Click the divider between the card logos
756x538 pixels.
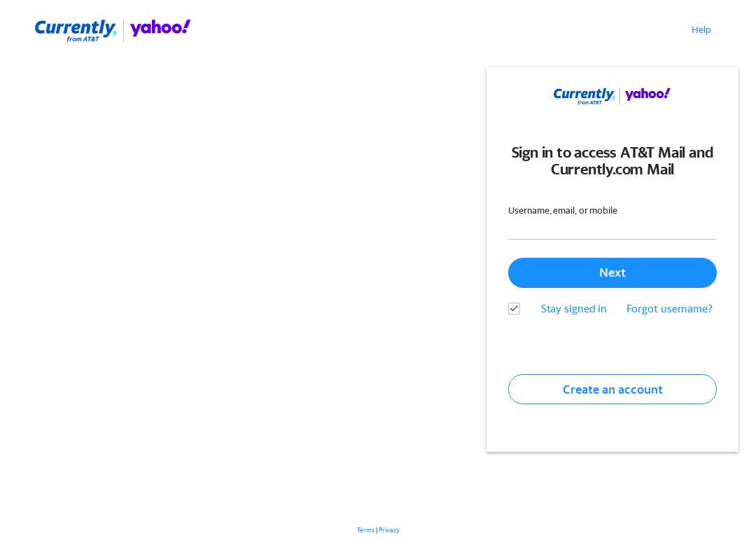click(x=619, y=96)
